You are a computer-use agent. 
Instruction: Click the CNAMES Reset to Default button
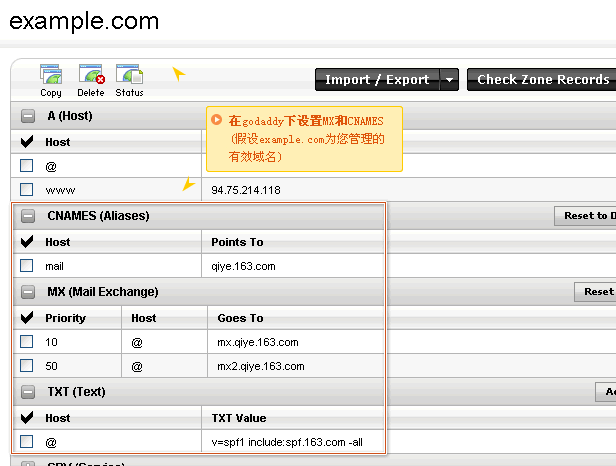click(585, 216)
